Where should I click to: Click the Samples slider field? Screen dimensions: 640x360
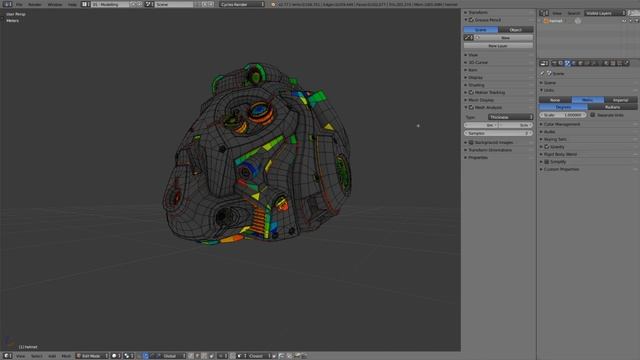point(498,133)
